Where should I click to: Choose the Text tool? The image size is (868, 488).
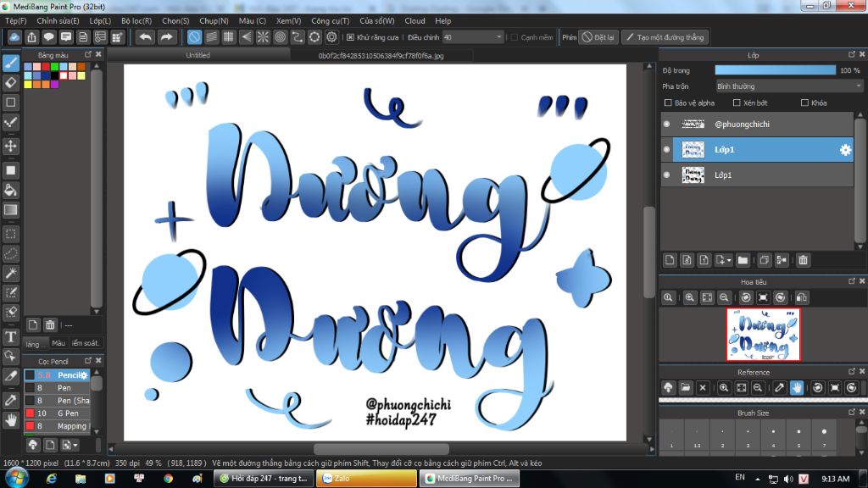[11, 337]
